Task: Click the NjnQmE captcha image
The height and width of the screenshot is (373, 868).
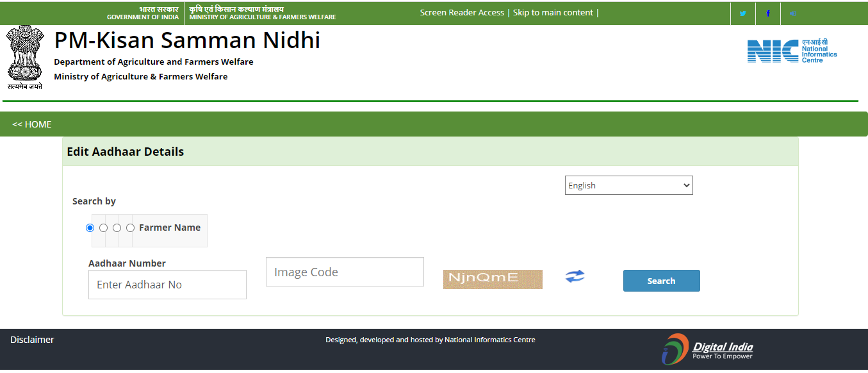Action: pos(493,279)
